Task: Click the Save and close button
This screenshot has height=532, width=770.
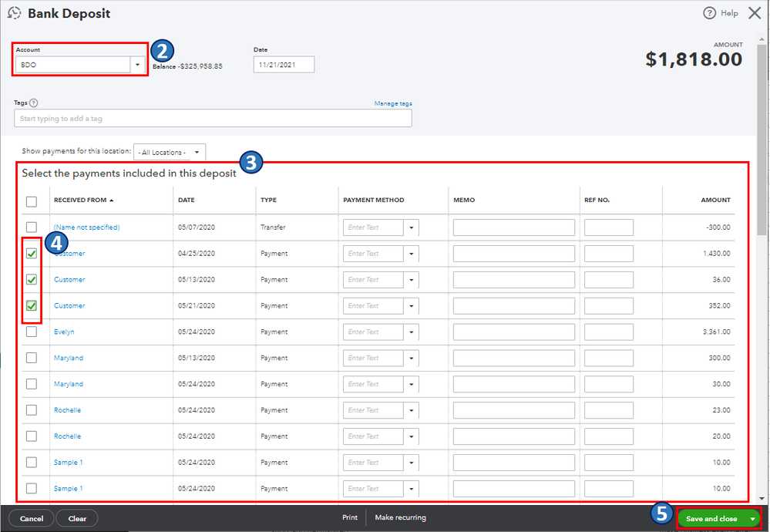Action: 711,519
